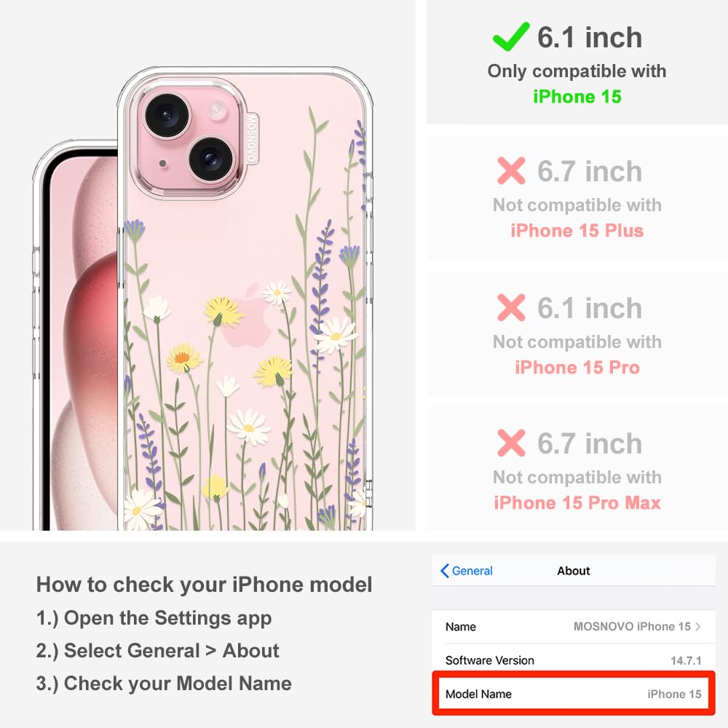Screen dimensions: 728x728
Task: Select the Software Version row
Action: (x=574, y=660)
